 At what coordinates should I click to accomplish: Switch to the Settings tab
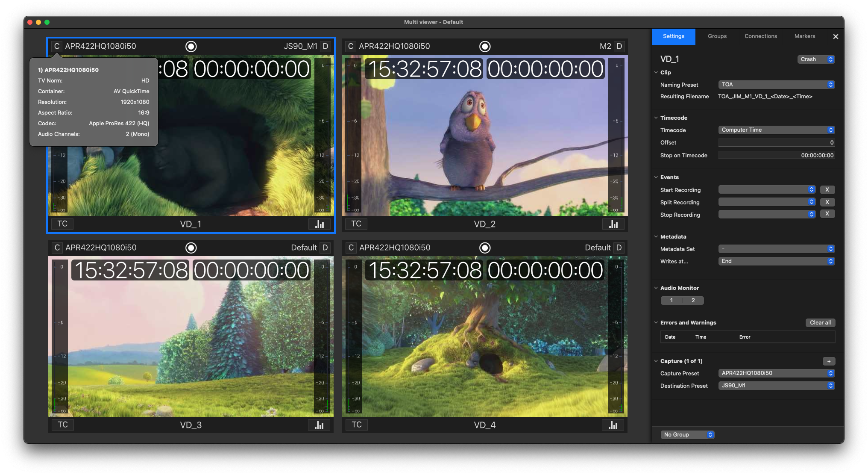click(x=674, y=36)
